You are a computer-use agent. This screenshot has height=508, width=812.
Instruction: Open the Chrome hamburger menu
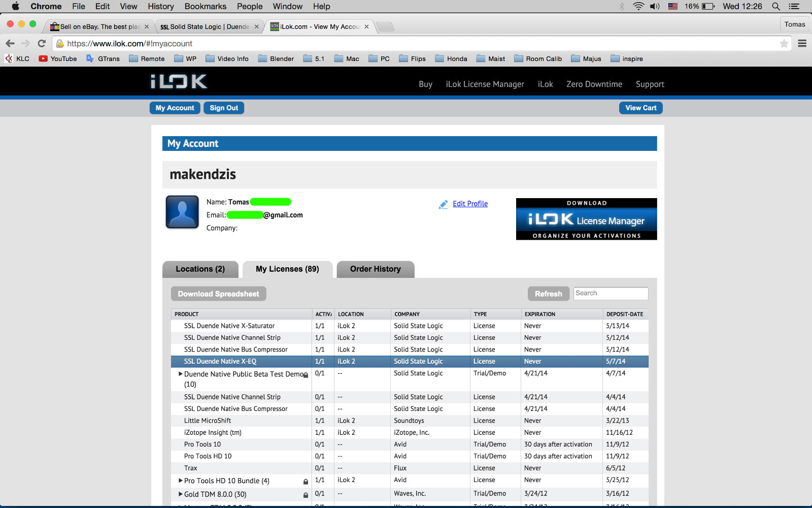[x=802, y=44]
